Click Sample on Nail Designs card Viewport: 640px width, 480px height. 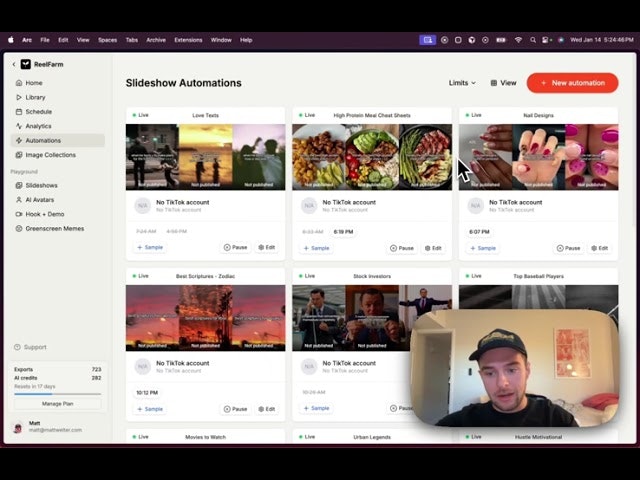[483, 248]
